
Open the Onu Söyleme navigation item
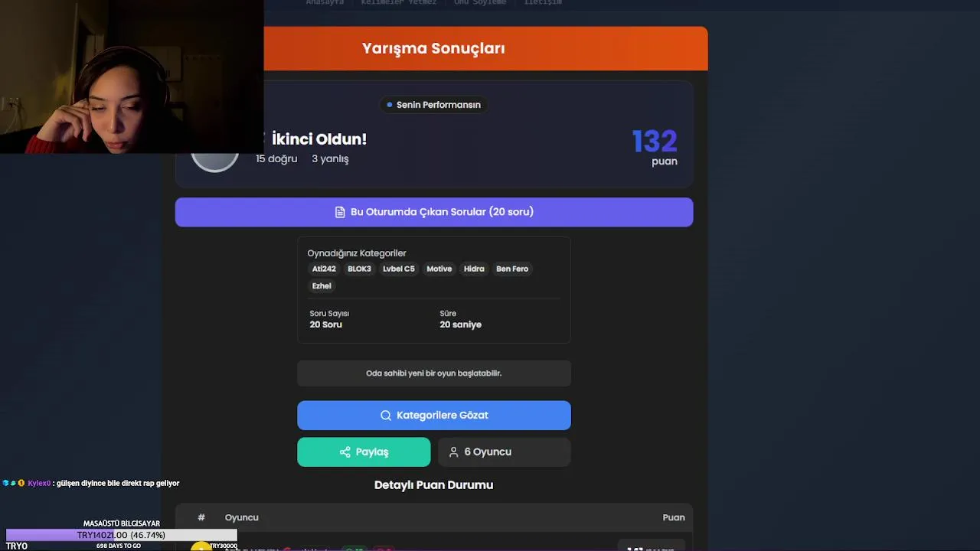tap(480, 2)
